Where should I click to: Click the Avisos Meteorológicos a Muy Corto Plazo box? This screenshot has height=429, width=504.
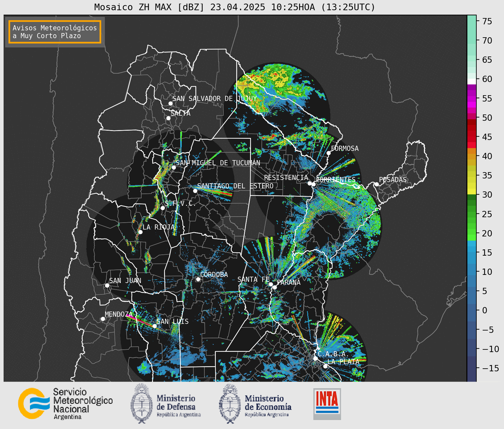pyautogui.click(x=55, y=32)
